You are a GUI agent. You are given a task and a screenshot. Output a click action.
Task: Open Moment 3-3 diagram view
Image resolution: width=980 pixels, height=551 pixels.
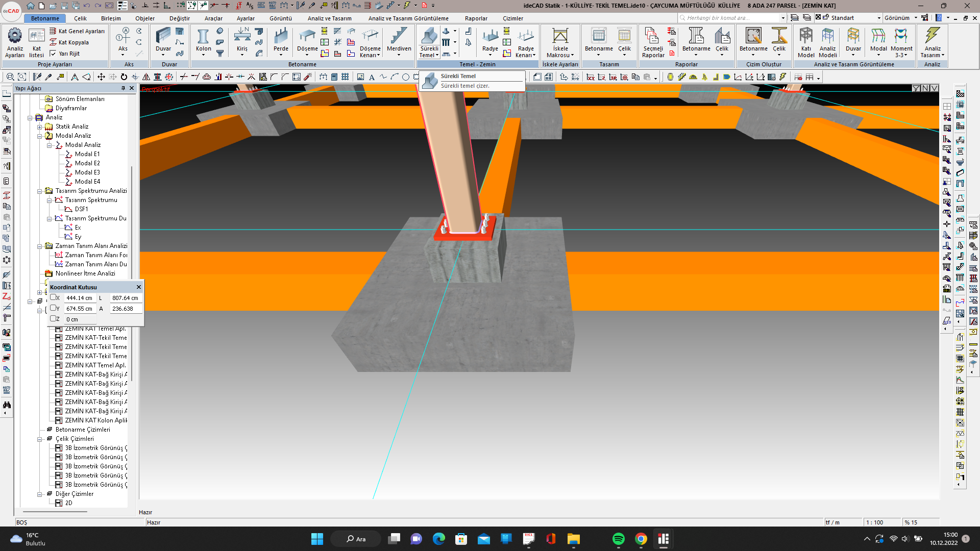click(x=901, y=42)
